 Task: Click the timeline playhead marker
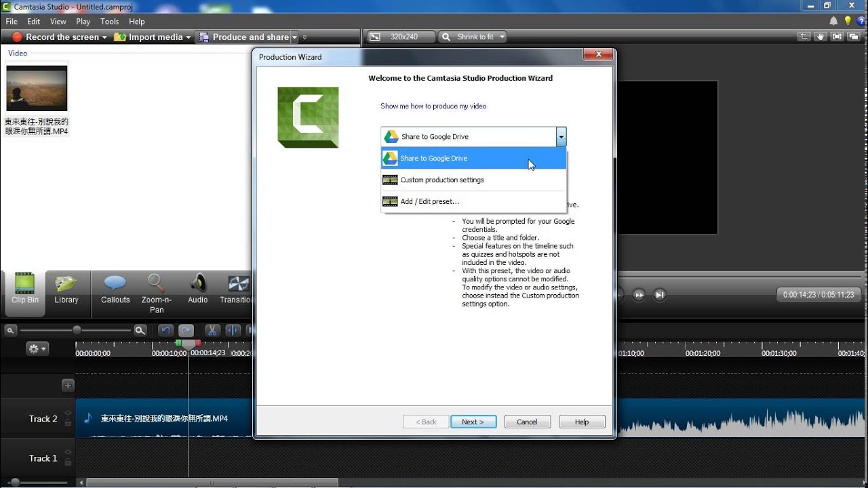coord(189,344)
